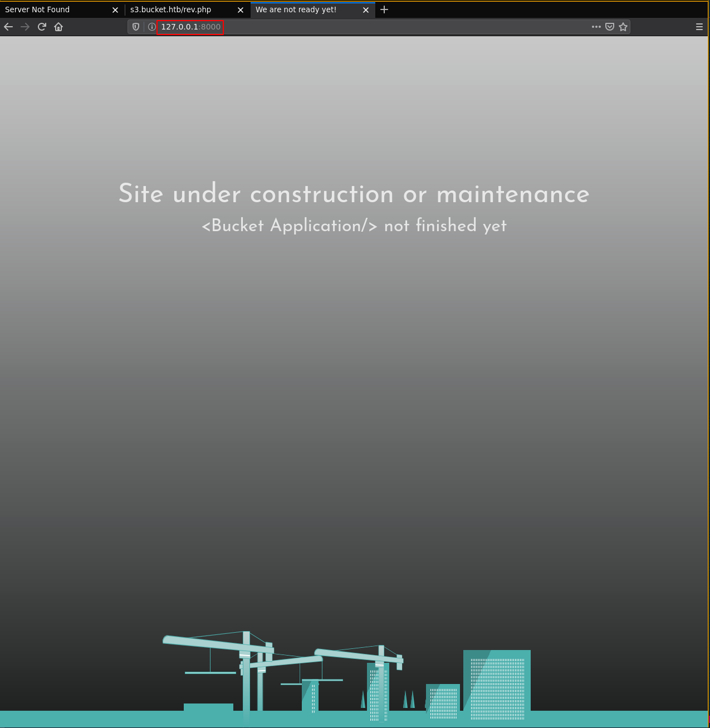
Task: Close the s3.bucket.htb/rev.php tab
Action: (x=241, y=10)
